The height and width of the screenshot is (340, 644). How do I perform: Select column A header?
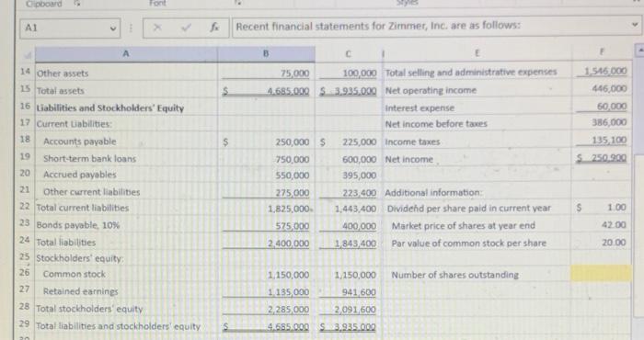[126, 53]
